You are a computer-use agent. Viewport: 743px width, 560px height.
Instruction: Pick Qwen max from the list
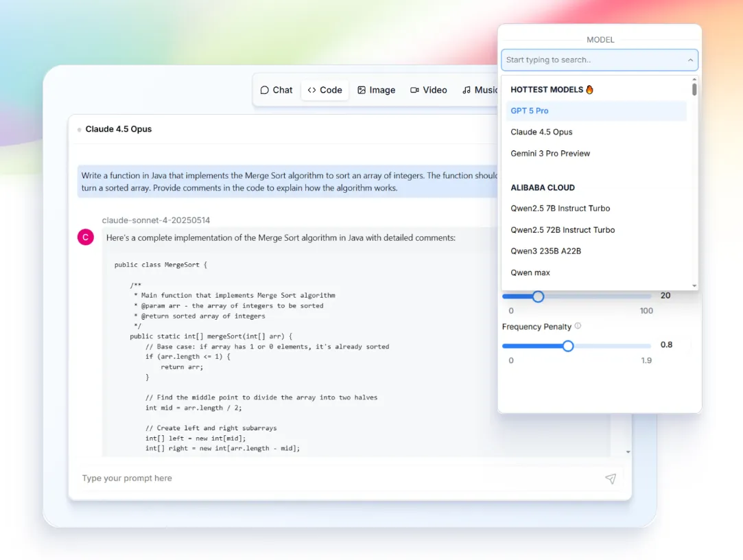(x=596, y=272)
